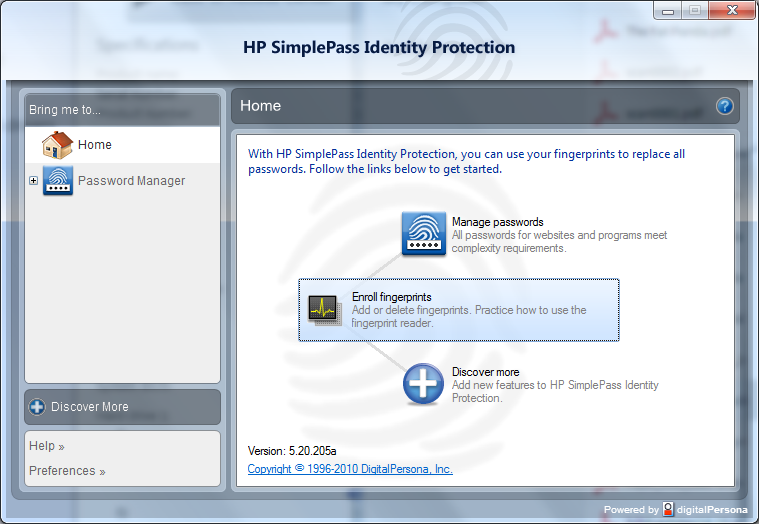759x524 pixels.
Task: Click the Version: 5.20.205a text
Action: pyautogui.click(x=292, y=451)
